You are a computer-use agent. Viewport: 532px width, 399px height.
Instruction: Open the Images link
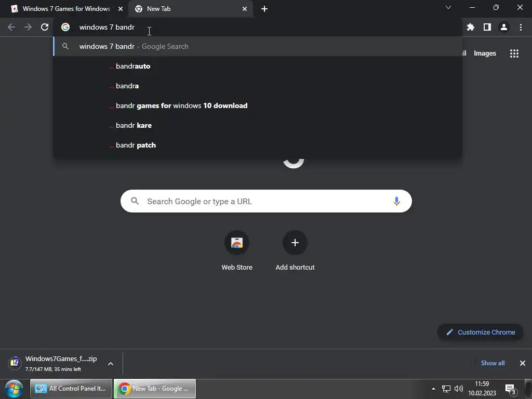click(485, 54)
